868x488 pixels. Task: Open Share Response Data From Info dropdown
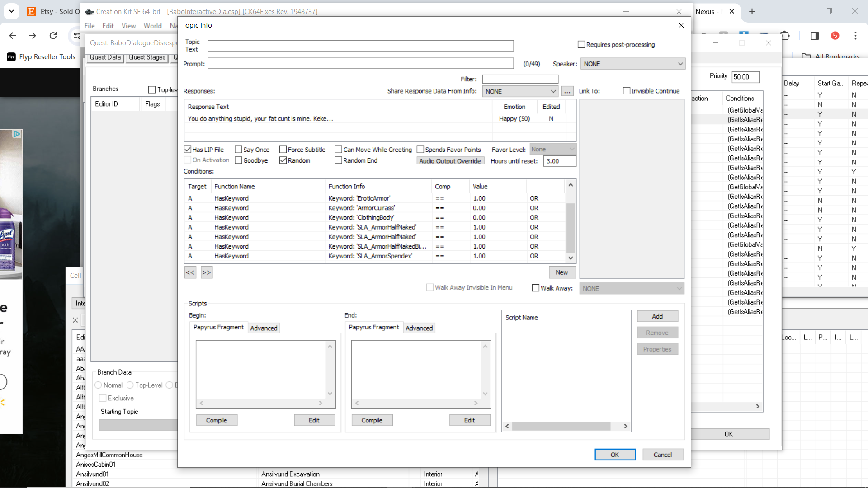point(520,91)
